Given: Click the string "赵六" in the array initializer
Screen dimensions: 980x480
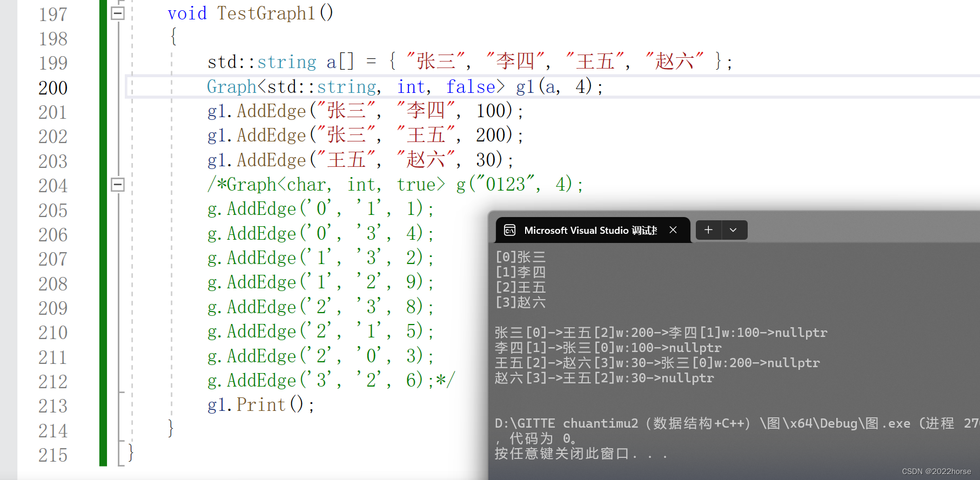Looking at the screenshot, I should pyautogui.click(x=675, y=61).
